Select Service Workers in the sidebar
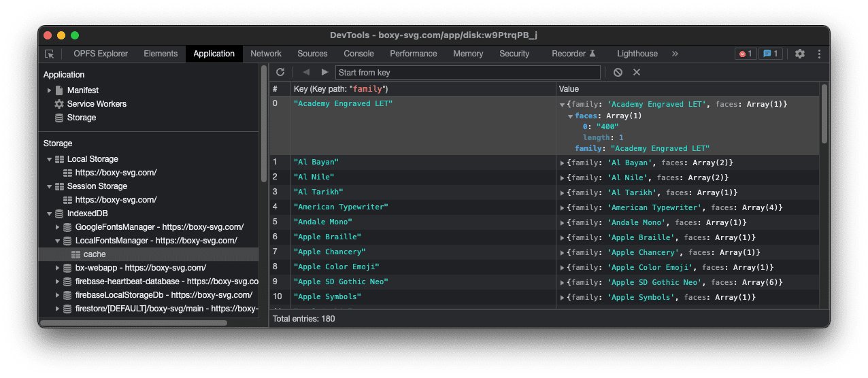The height and width of the screenshot is (378, 868). point(97,104)
